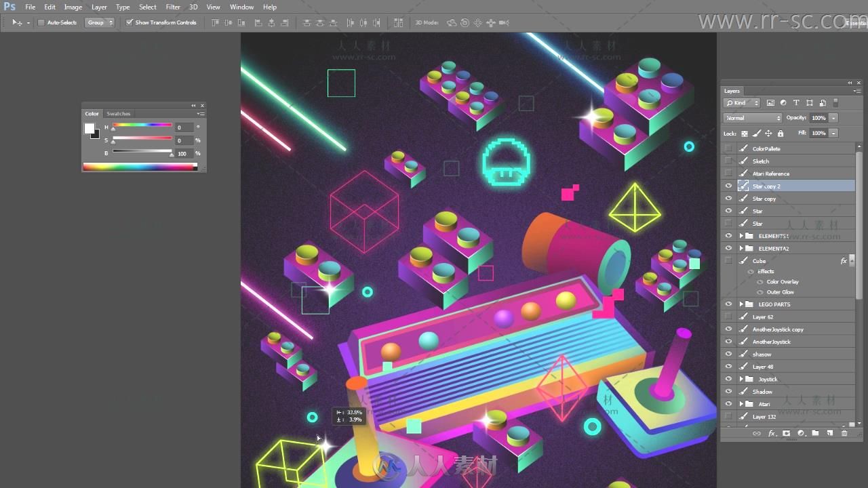Select the 3D rotate mode icon

tap(452, 22)
